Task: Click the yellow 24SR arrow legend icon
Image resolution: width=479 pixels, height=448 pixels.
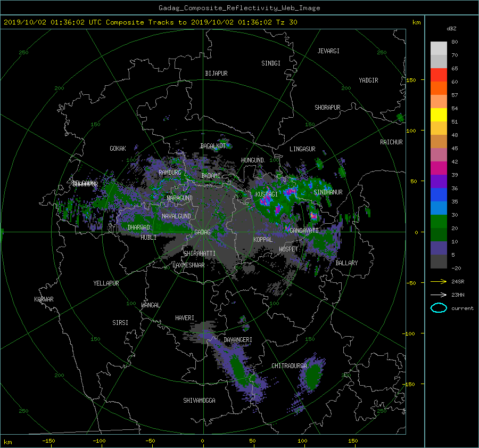Action: tap(439, 281)
